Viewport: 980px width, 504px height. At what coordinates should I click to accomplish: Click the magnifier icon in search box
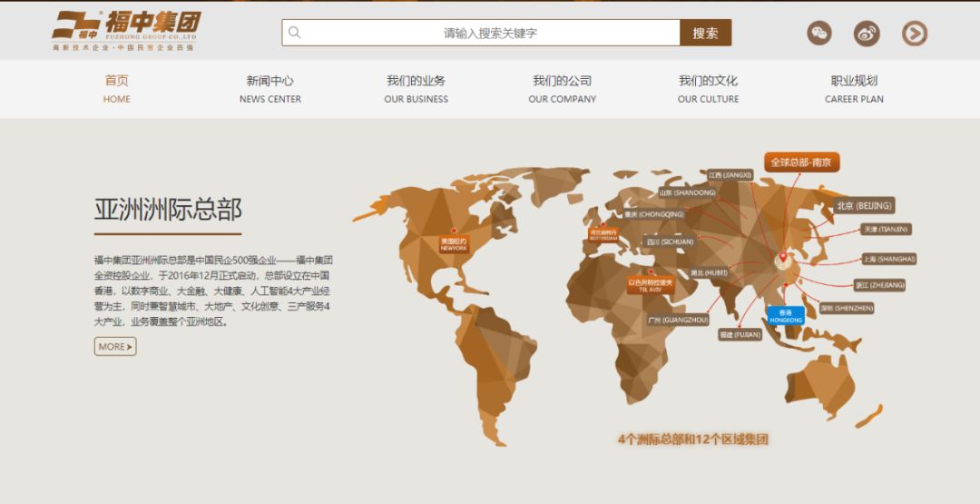[x=295, y=33]
